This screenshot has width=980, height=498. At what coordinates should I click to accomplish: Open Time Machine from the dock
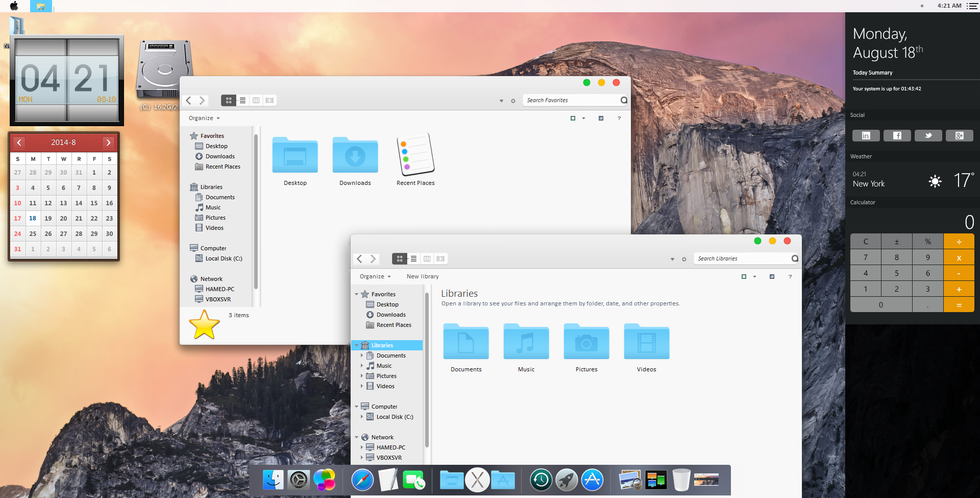(x=541, y=480)
